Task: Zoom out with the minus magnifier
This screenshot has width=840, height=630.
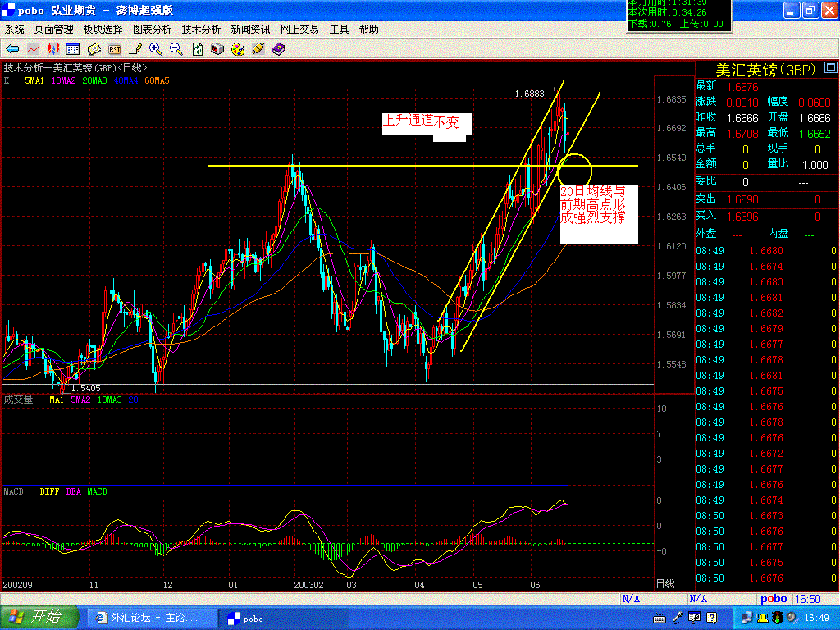Action: click(x=176, y=49)
